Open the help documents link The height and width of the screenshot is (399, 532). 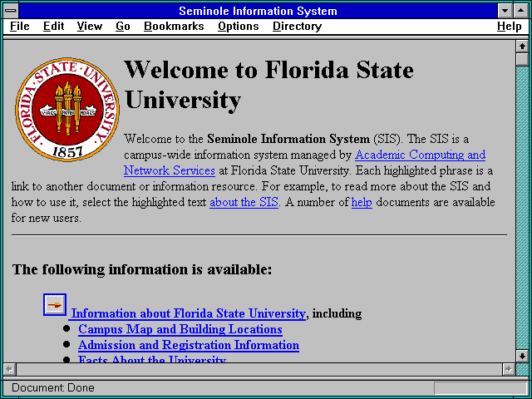362,202
